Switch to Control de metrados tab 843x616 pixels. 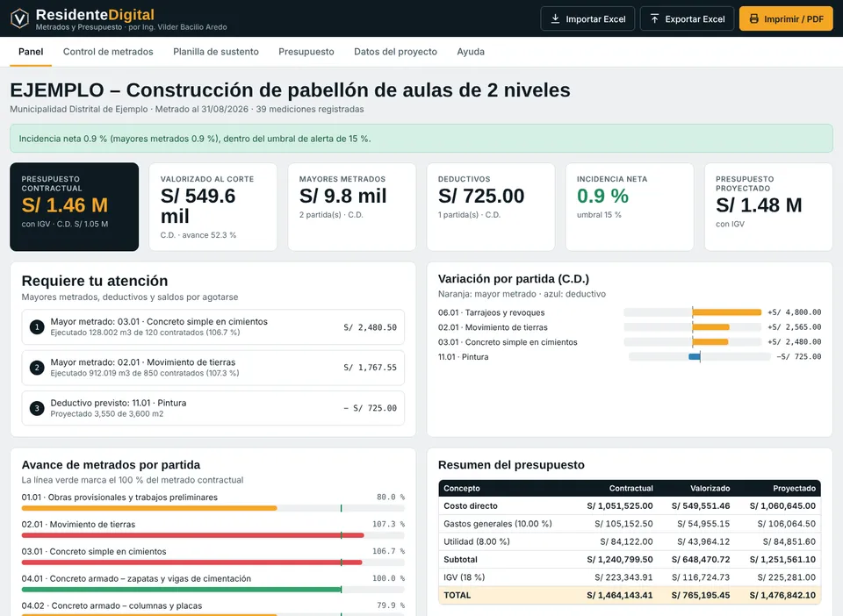tap(108, 52)
